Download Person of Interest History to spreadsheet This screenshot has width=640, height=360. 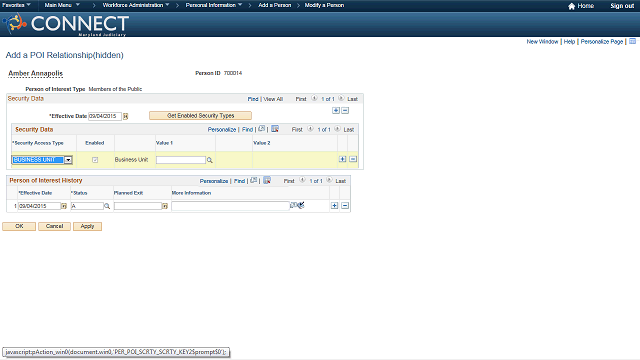pos(267,180)
